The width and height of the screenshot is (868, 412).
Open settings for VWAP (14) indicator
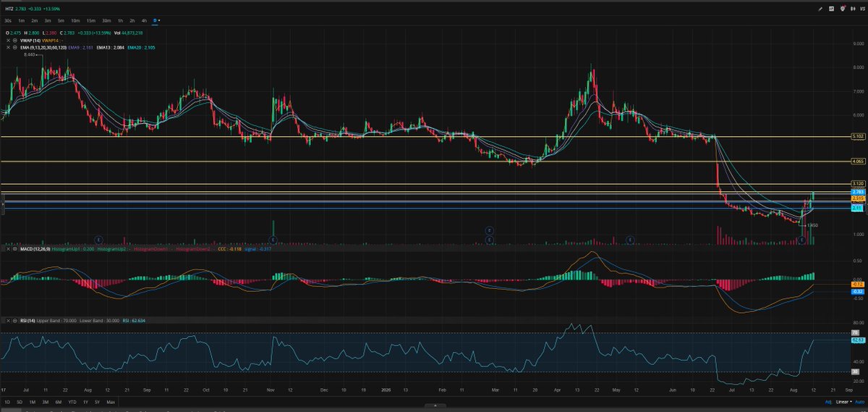coord(14,41)
